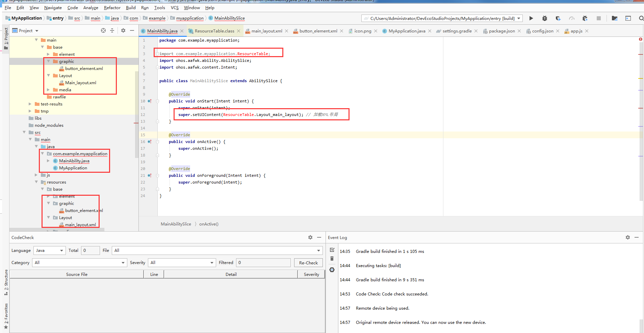Open the Build menu
The height and width of the screenshot is (333, 644).
(x=131, y=7)
